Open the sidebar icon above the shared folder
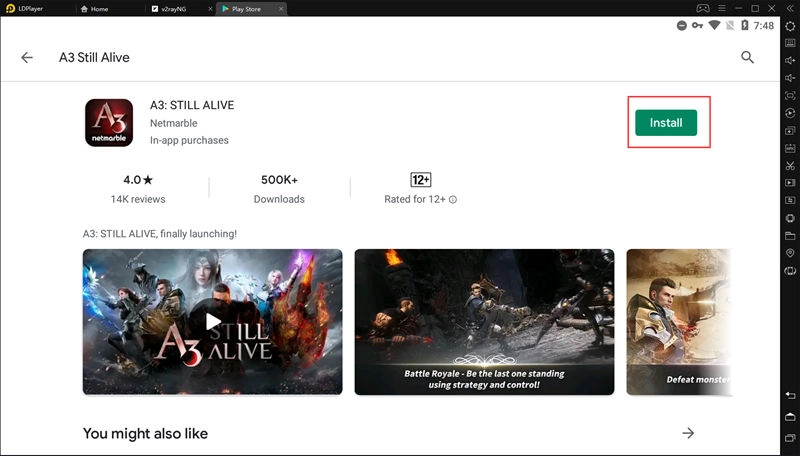Image resolution: width=800 pixels, height=456 pixels. 790,218
